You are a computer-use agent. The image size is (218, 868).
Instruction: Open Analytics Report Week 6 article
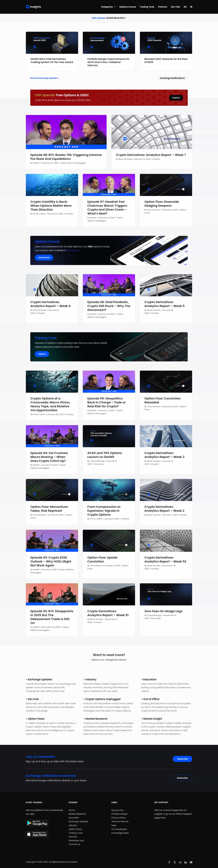click(x=50, y=304)
